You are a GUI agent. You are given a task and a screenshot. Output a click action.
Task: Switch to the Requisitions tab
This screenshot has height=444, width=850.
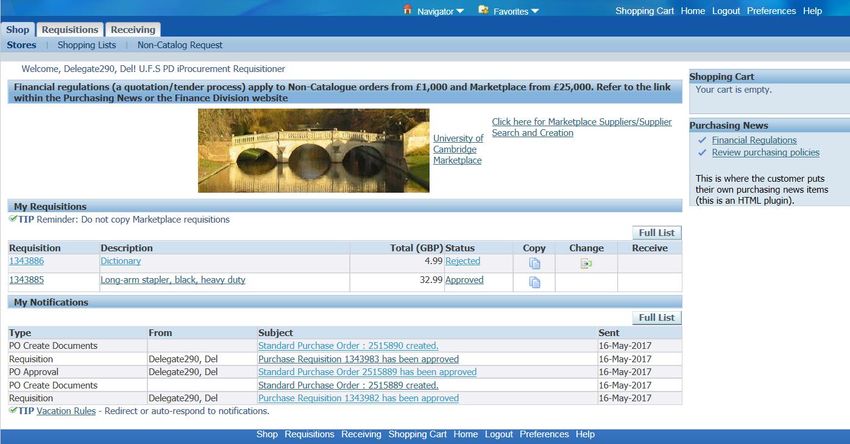70,30
